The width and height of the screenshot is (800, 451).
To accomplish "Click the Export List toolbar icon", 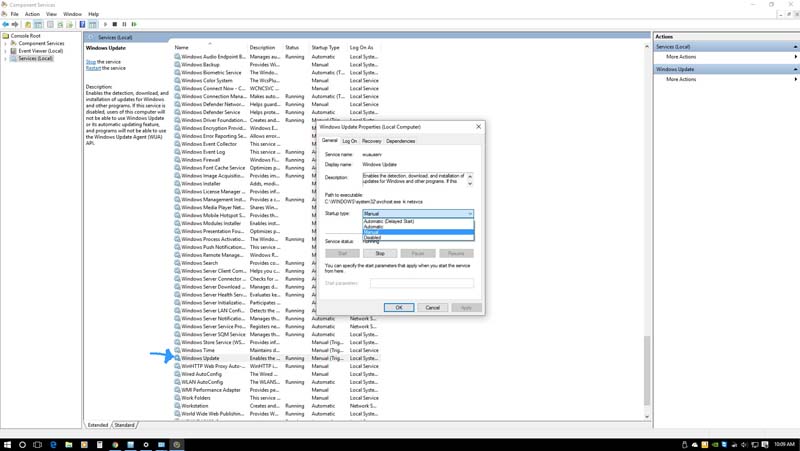I will (69, 24).
